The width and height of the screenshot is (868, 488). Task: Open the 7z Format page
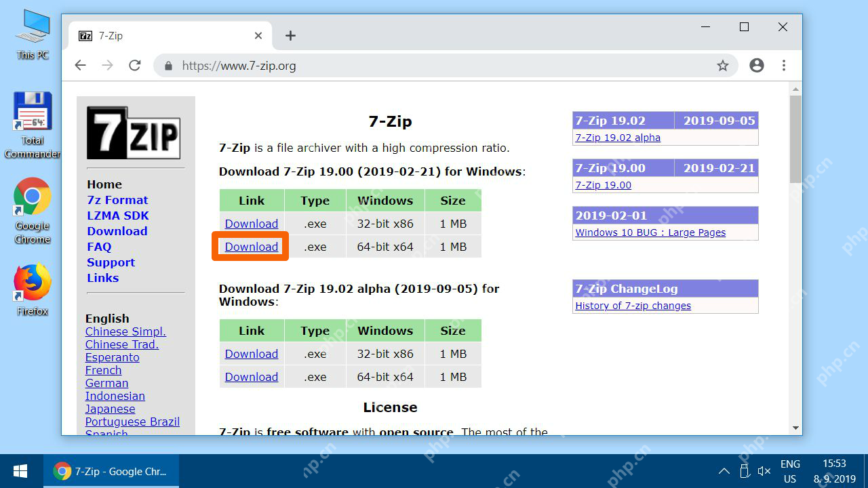pos(117,200)
